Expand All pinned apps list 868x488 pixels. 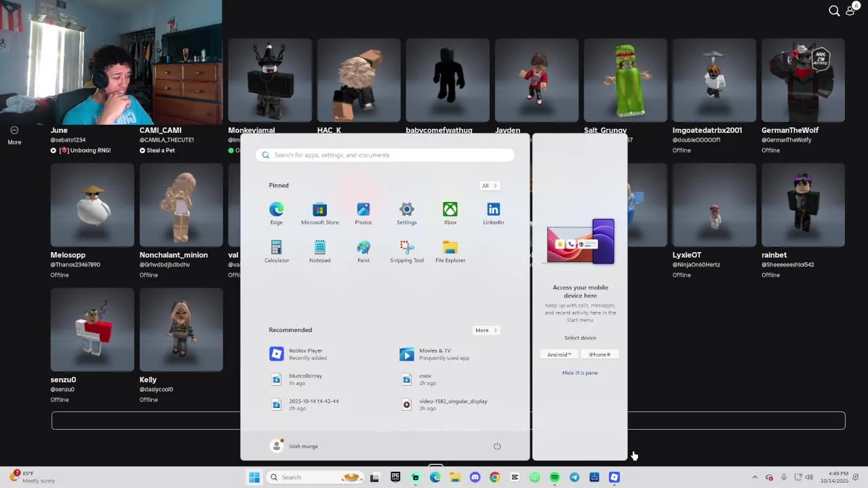coord(490,186)
